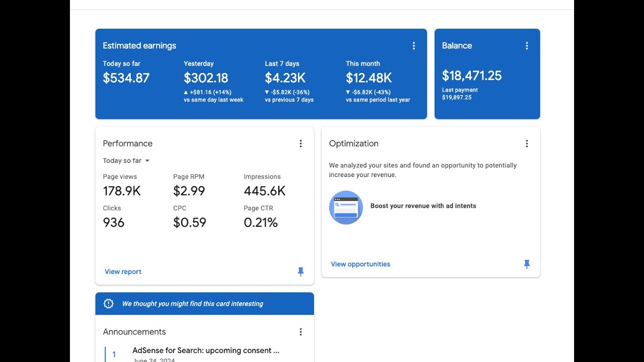The width and height of the screenshot is (644, 362).
Task: Click the Yesterday $302.18 earnings
Action: coord(206,78)
